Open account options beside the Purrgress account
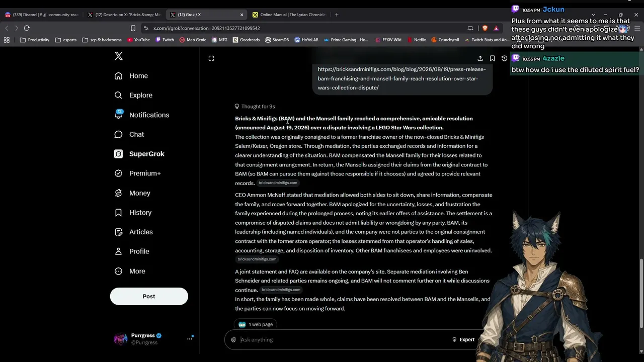The image size is (644, 362). (x=190, y=339)
